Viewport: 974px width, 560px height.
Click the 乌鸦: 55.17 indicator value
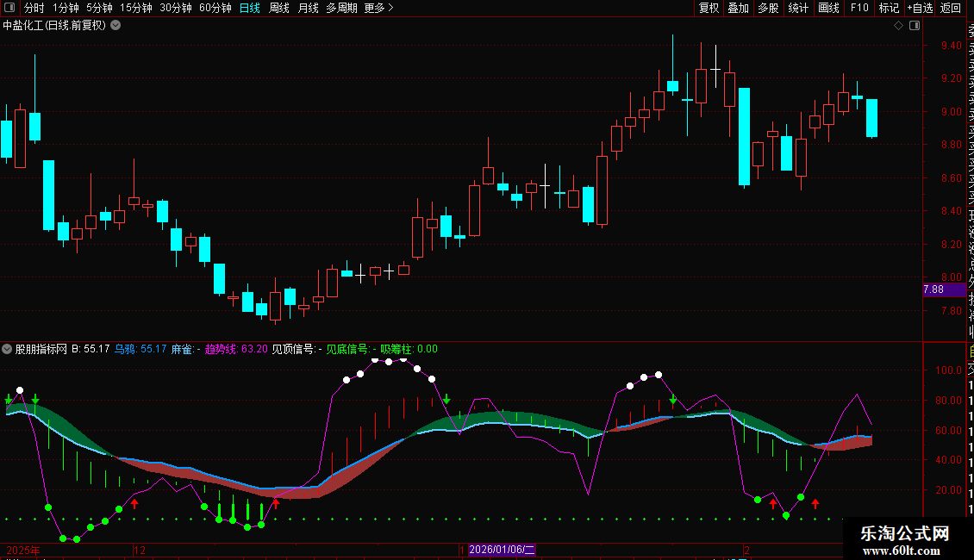coord(140,349)
